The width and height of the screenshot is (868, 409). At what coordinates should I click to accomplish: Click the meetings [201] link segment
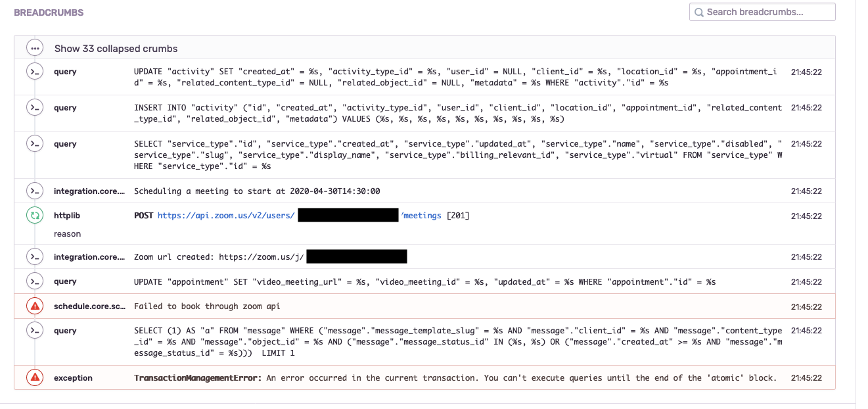pyautogui.click(x=435, y=216)
